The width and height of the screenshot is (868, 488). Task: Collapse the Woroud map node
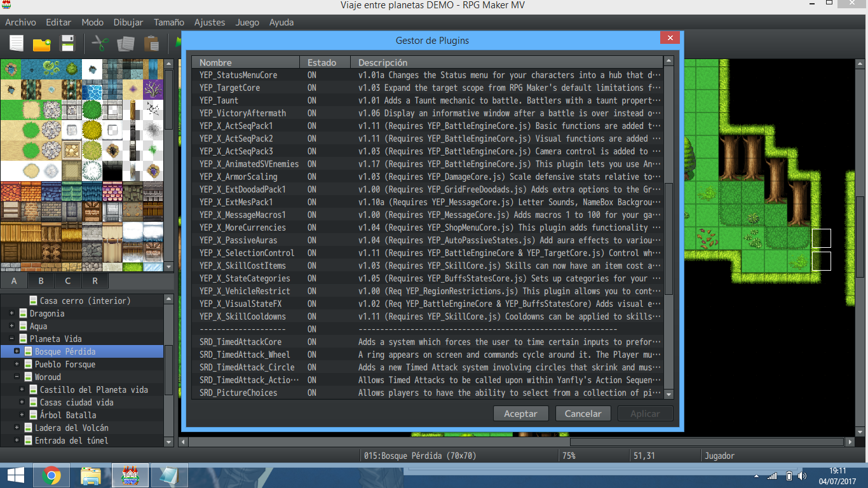point(17,377)
